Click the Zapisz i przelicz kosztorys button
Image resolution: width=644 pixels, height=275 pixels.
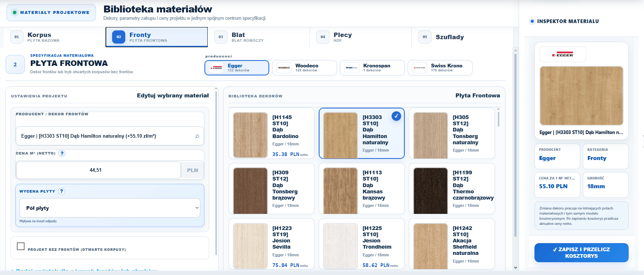(581, 253)
